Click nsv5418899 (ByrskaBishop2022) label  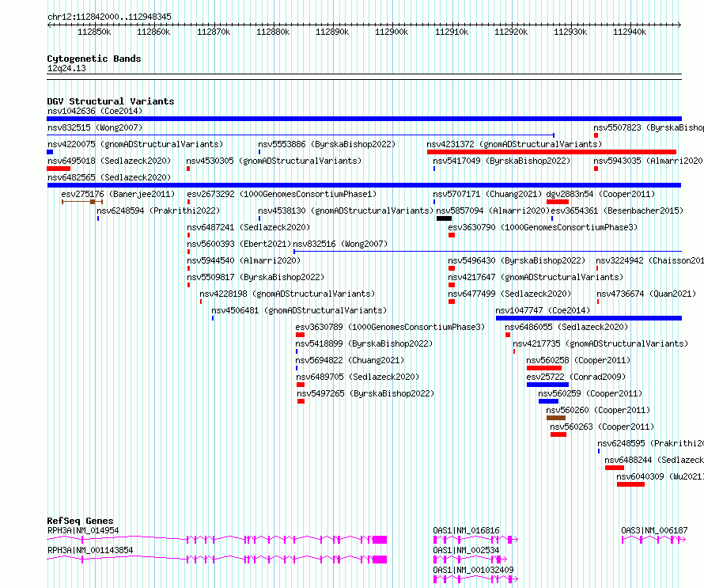[364, 343]
